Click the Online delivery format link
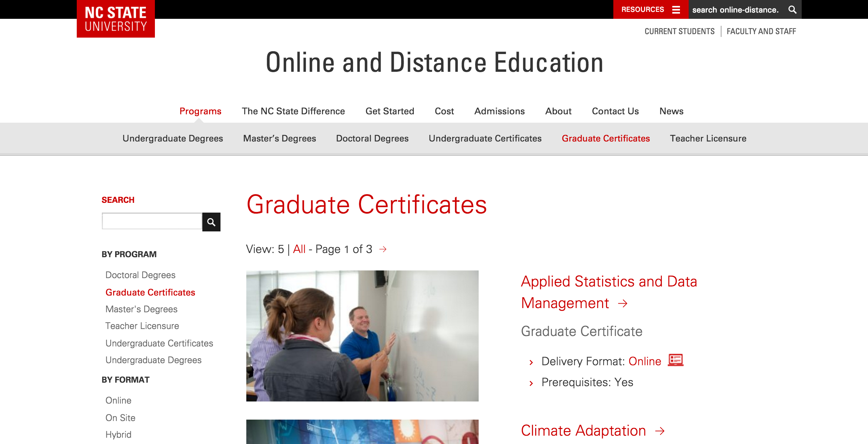This screenshot has width=868, height=444. click(x=645, y=361)
